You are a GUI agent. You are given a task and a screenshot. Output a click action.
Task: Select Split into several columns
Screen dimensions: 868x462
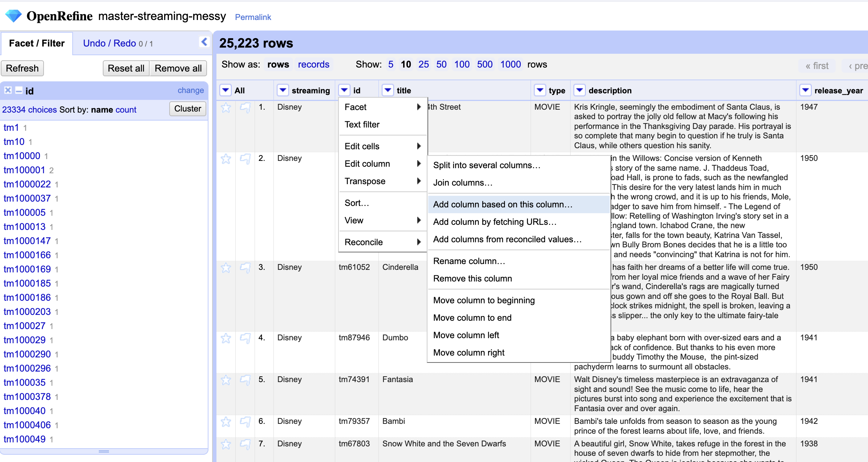(x=519, y=165)
